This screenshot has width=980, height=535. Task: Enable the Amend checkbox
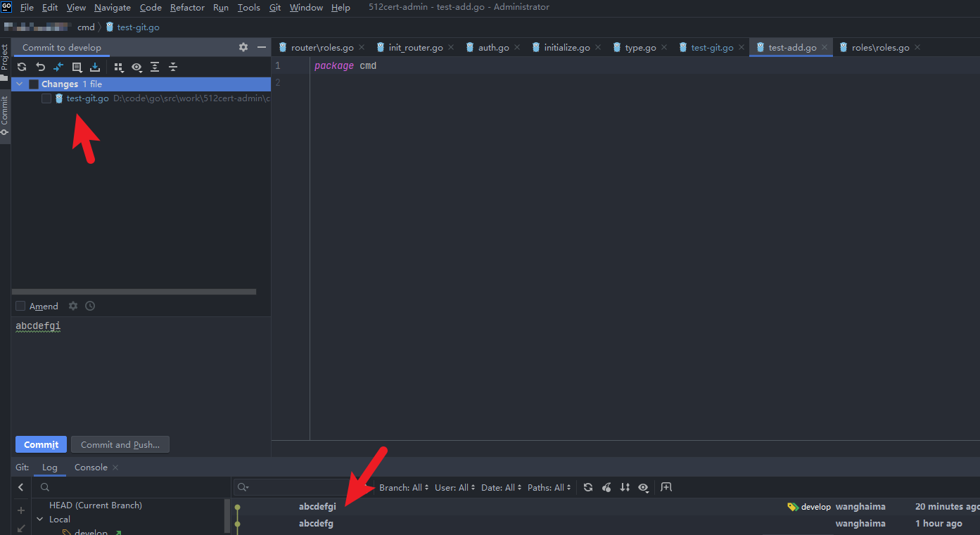20,306
